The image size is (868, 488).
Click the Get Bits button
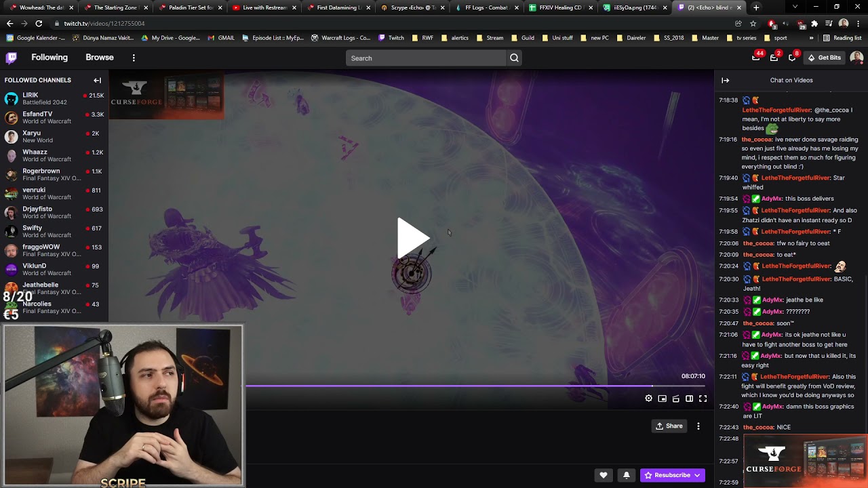click(x=824, y=58)
